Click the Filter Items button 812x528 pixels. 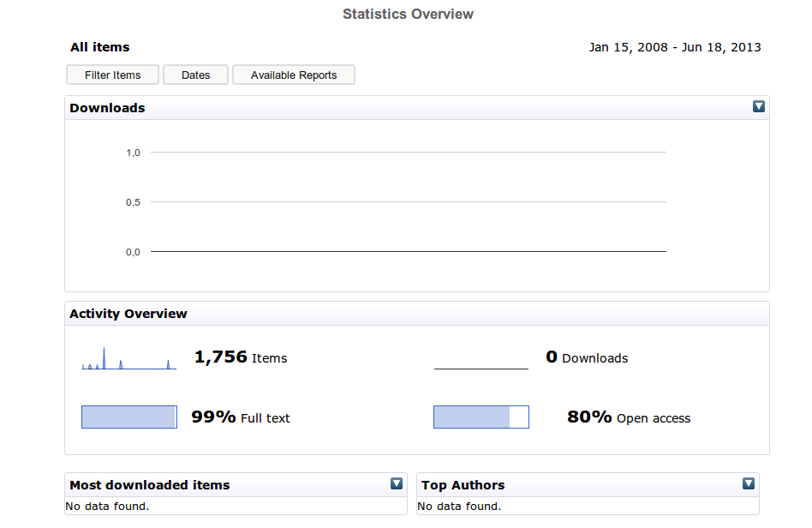pyautogui.click(x=112, y=75)
